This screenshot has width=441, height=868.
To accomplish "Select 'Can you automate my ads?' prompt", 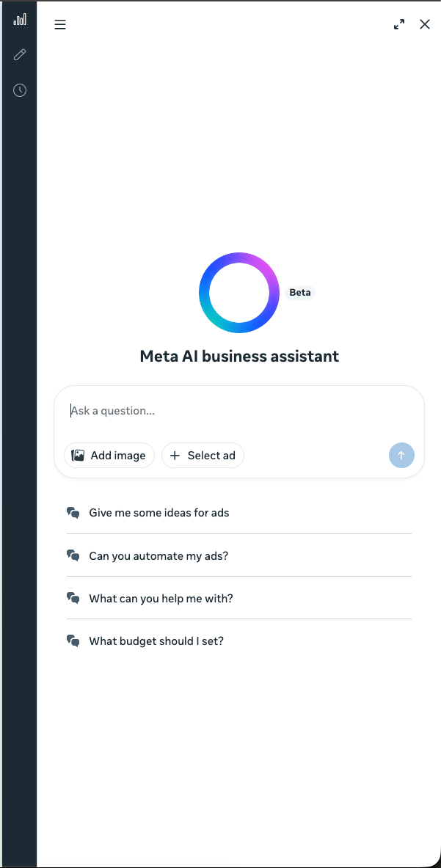I will [158, 555].
